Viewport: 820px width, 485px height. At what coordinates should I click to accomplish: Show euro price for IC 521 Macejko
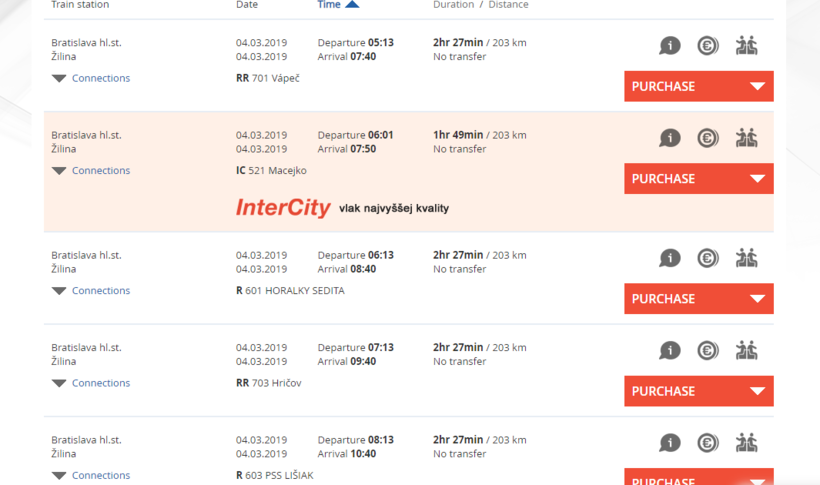click(708, 138)
